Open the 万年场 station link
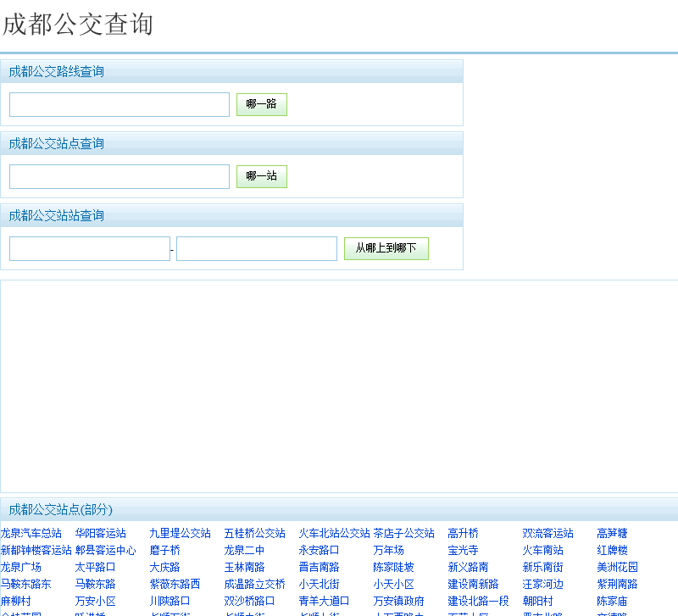678x616 pixels. click(x=389, y=550)
